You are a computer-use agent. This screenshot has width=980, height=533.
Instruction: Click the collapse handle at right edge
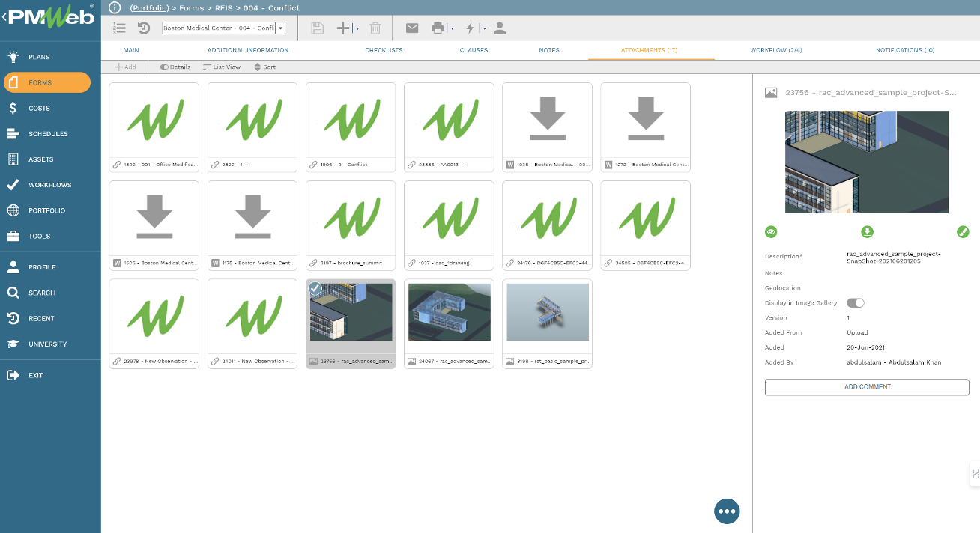coord(975,473)
